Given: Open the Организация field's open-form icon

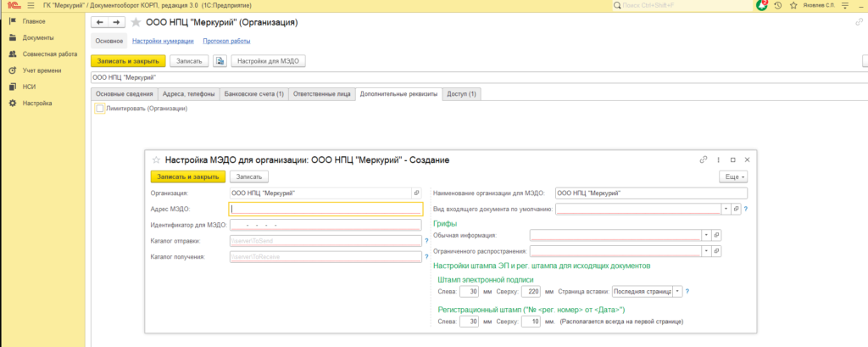Looking at the screenshot, I should (415, 193).
